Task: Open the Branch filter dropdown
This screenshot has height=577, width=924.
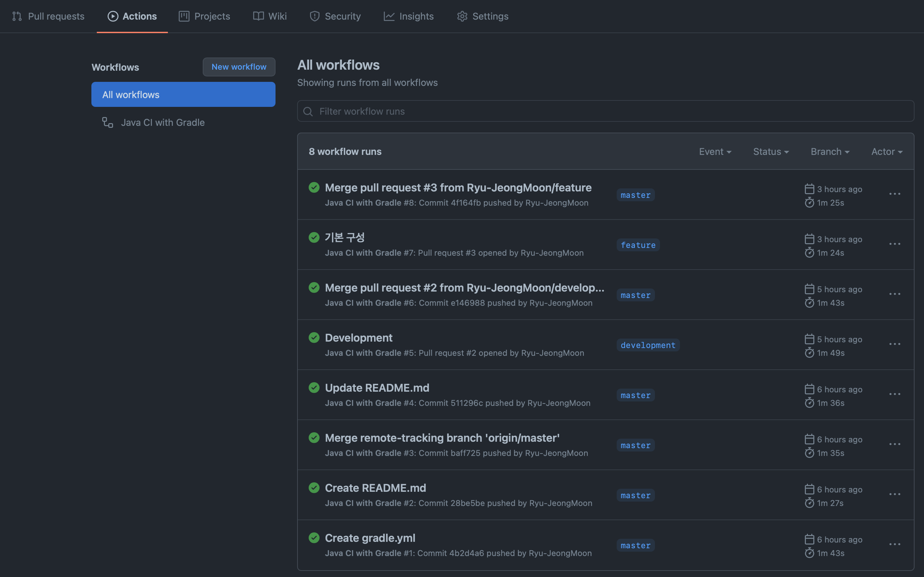Action: (x=830, y=152)
